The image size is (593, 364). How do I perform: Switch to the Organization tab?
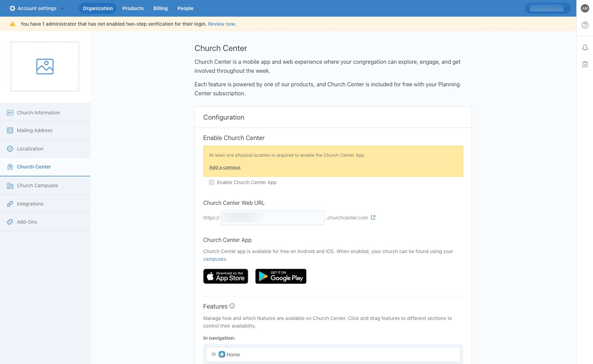tap(98, 8)
